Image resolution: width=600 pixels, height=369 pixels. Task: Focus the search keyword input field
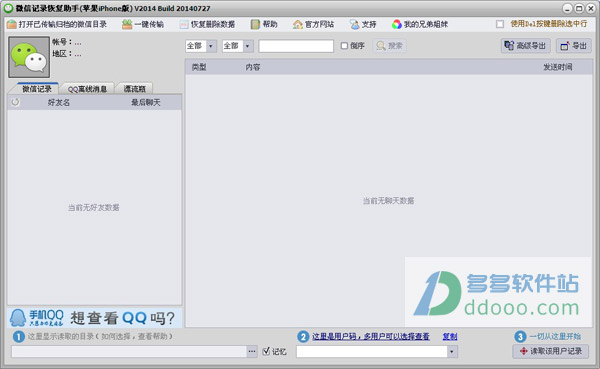click(296, 46)
